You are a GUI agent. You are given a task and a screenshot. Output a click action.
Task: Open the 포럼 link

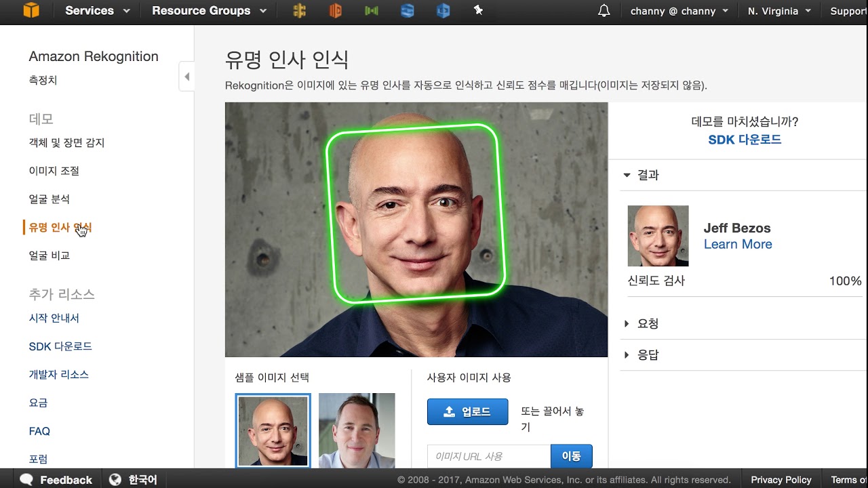coord(38,459)
